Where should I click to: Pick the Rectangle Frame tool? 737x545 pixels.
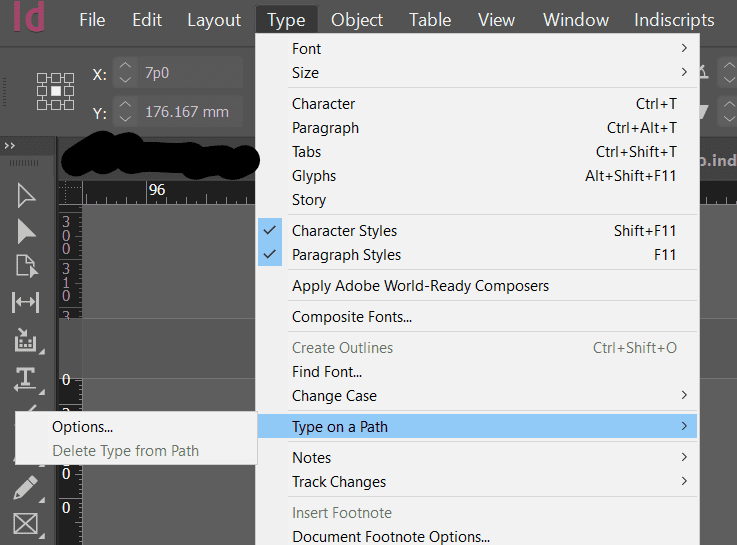pos(26,523)
